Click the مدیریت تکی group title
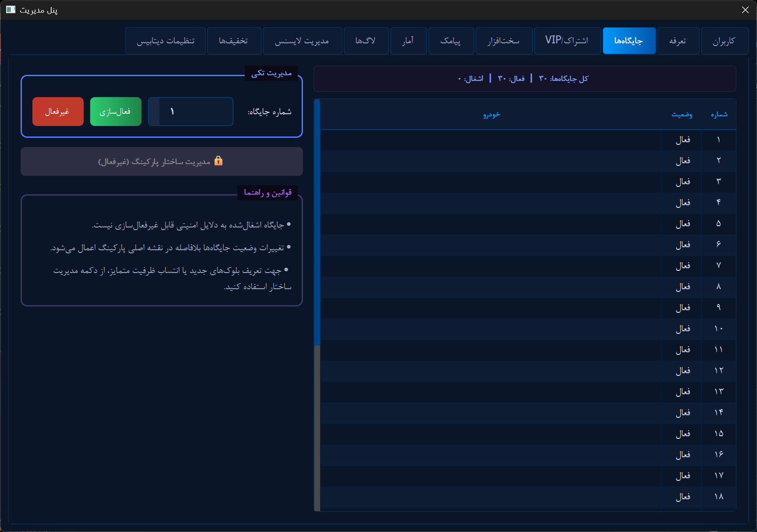757x532 pixels. (x=271, y=73)
